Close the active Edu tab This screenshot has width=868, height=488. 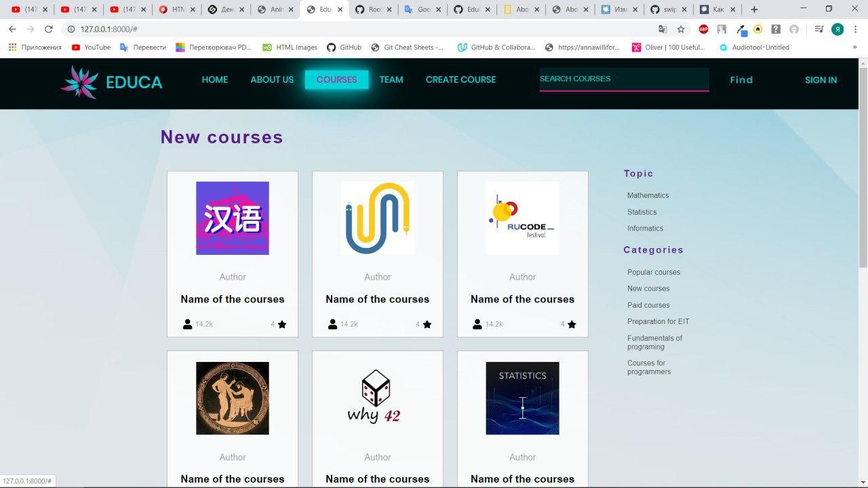(x=340, y=9)
